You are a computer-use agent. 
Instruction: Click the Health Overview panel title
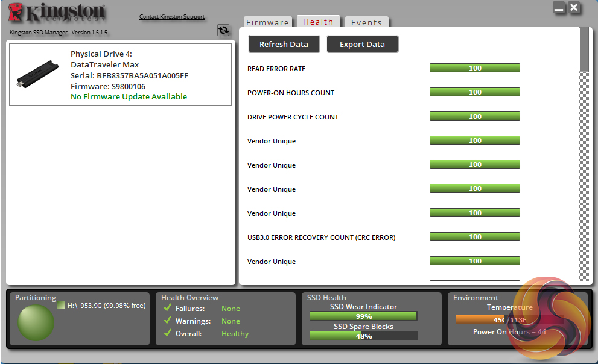pyautogui.click(x=189, y=297)
